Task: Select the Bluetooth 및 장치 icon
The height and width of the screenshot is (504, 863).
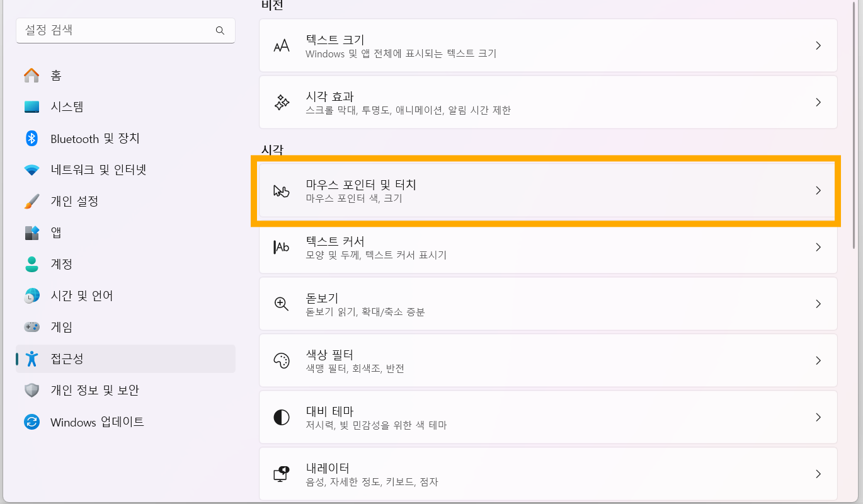Action: coord(31,139)
